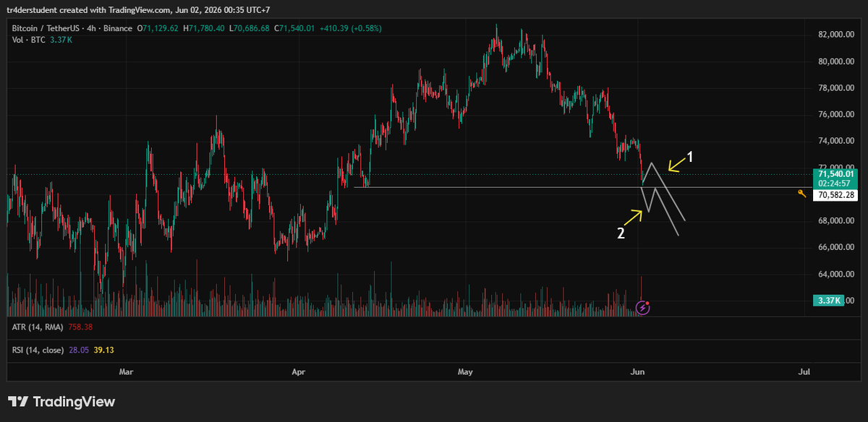Image resolution: width=868 pixels, height=422 pixels.
Task: Click the candle countdown 02:24:57
Action: (x=833, y=184)
